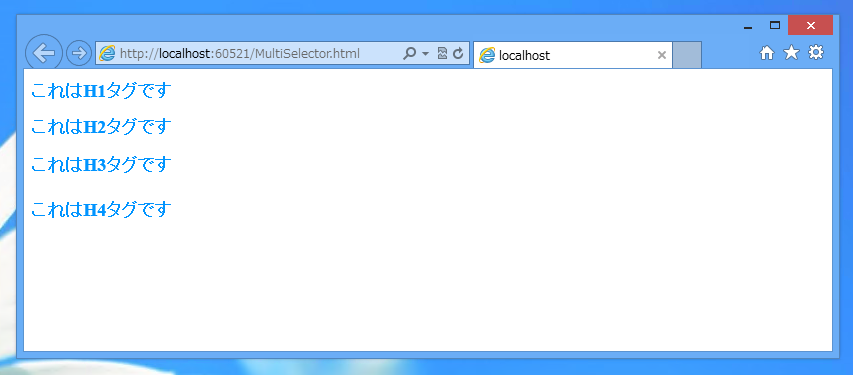This screenshot has width=853, height=375.
Task: Open the Tools gear menu
Action: (x=815, y=52)
